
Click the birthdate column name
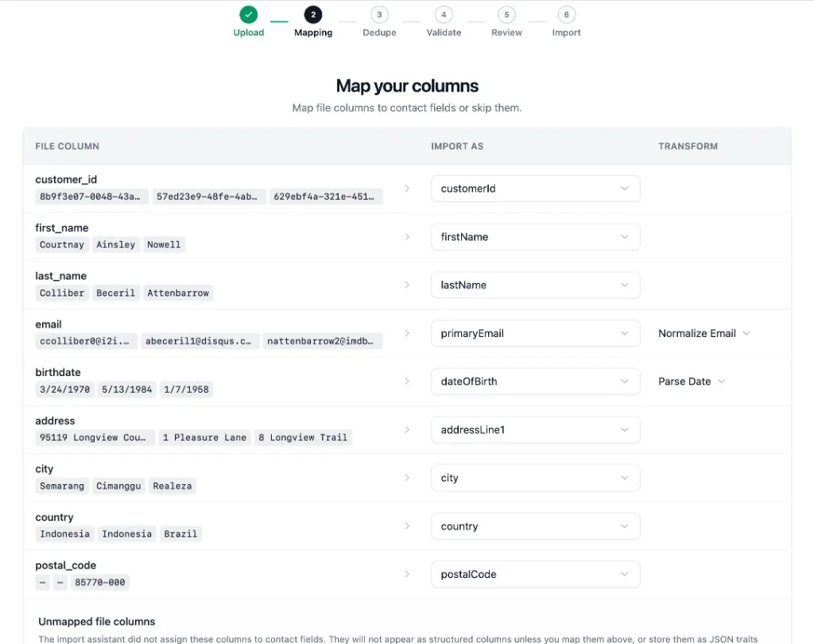click(x=57, y=372)
